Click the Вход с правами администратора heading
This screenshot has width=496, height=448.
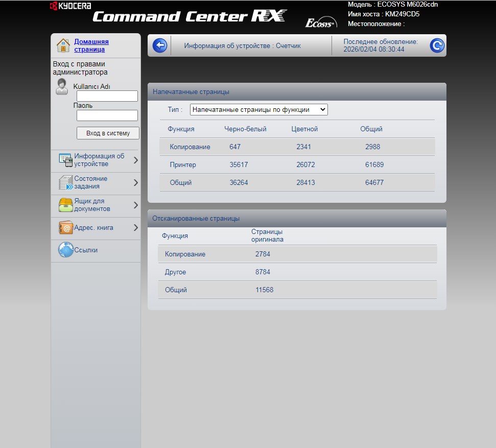[x=80, y=68]
